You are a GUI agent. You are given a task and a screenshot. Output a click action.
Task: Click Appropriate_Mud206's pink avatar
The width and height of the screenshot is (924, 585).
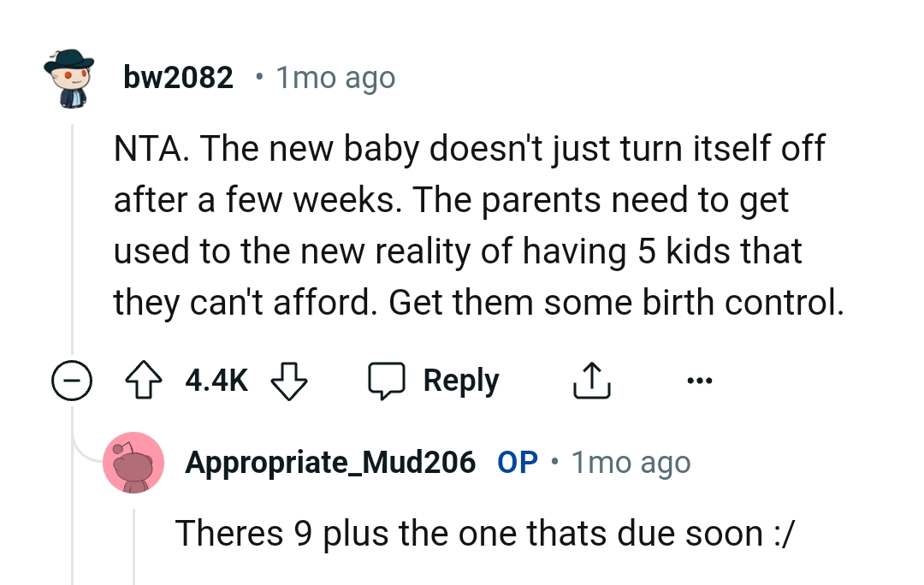[x=134, y=462]
